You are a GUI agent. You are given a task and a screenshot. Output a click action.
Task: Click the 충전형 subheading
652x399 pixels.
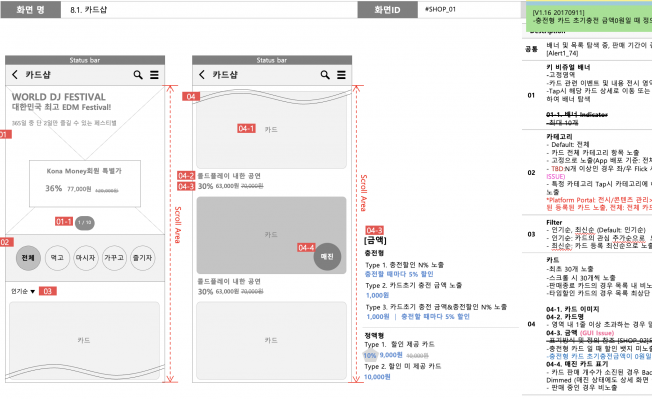pyautogui.click(x=374, y=253)
